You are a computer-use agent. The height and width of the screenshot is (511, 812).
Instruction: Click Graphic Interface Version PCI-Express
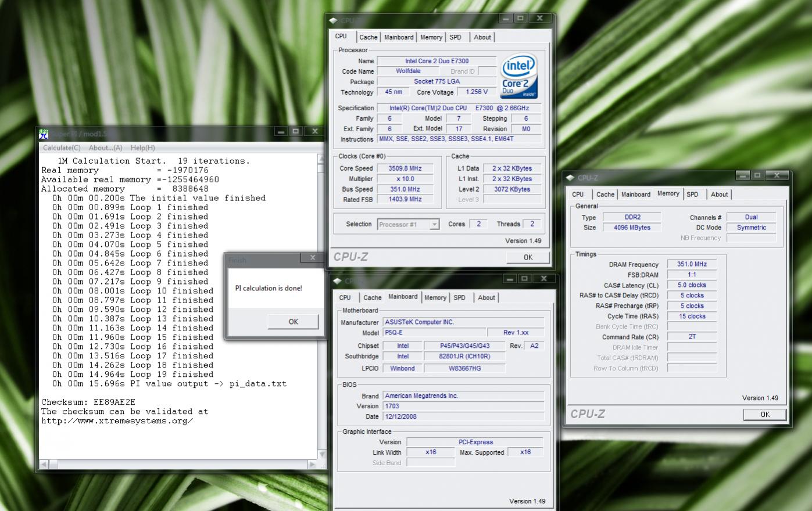[x=475, y=442]
